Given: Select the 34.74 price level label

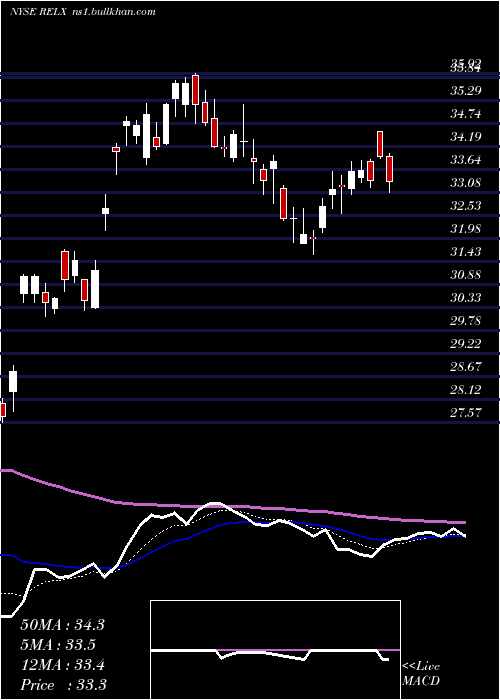Looking at the screenshot, I should point(466,114).
